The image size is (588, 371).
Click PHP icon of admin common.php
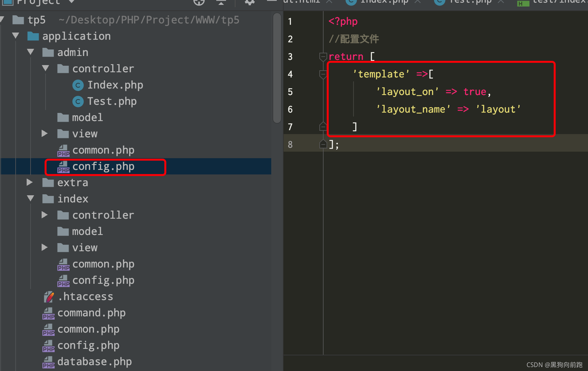point(63,151)
